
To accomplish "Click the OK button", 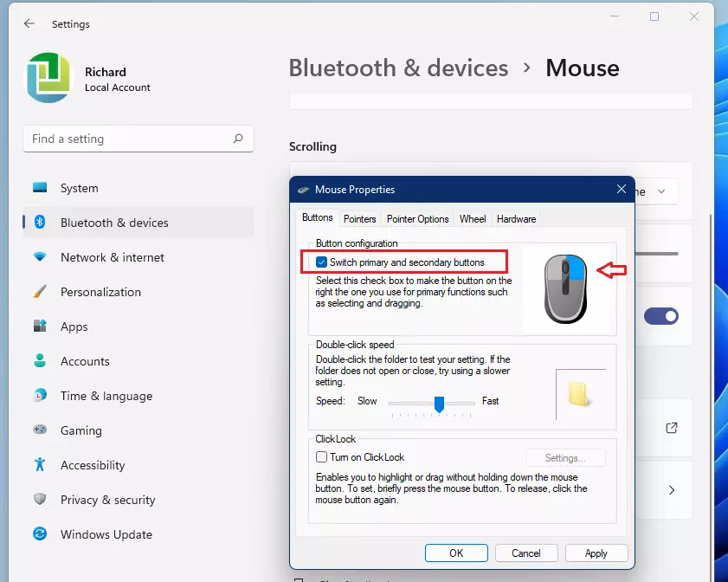I will point(456,553).
